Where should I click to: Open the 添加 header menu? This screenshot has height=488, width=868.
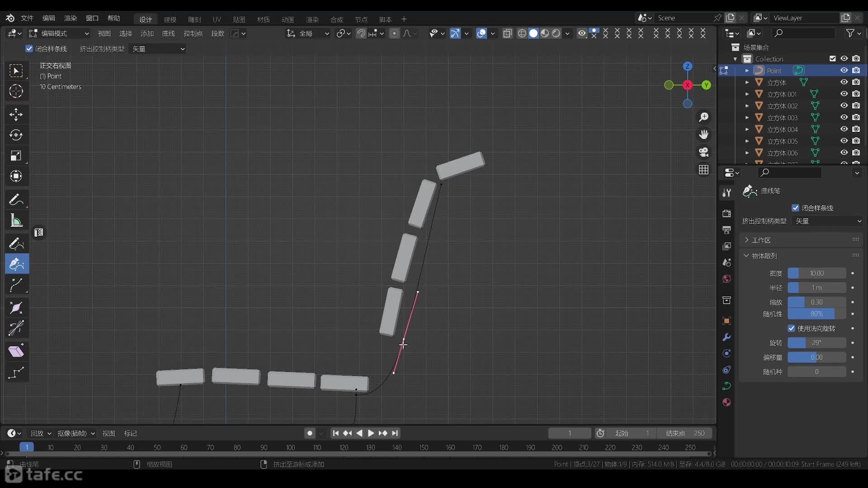(147, 33)
